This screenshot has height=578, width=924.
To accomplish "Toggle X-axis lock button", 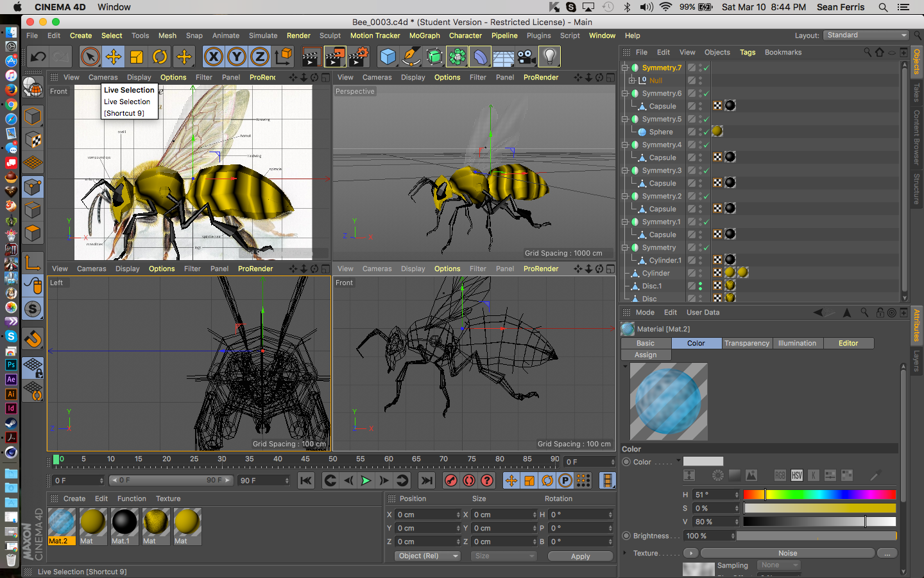I will (214, 57).
